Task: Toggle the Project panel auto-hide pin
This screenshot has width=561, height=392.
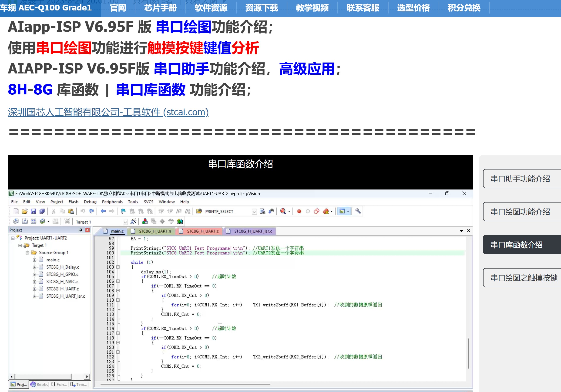Action: click(x=81, y=230)
